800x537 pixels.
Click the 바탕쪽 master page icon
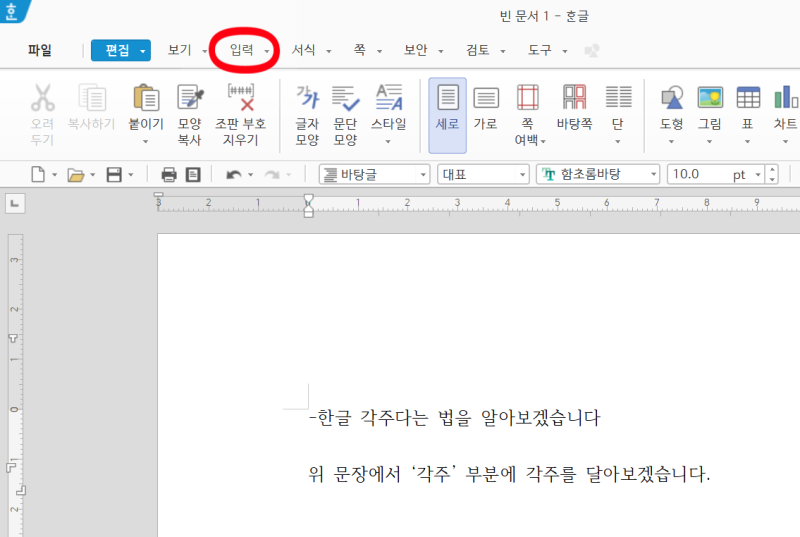(x=574, y=97)
